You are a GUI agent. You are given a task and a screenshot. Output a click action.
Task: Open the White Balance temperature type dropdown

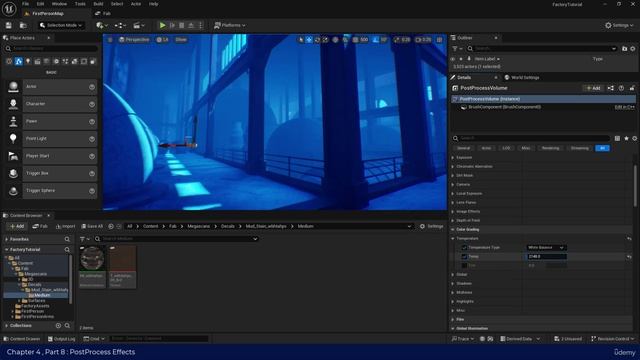pos(546,248)
